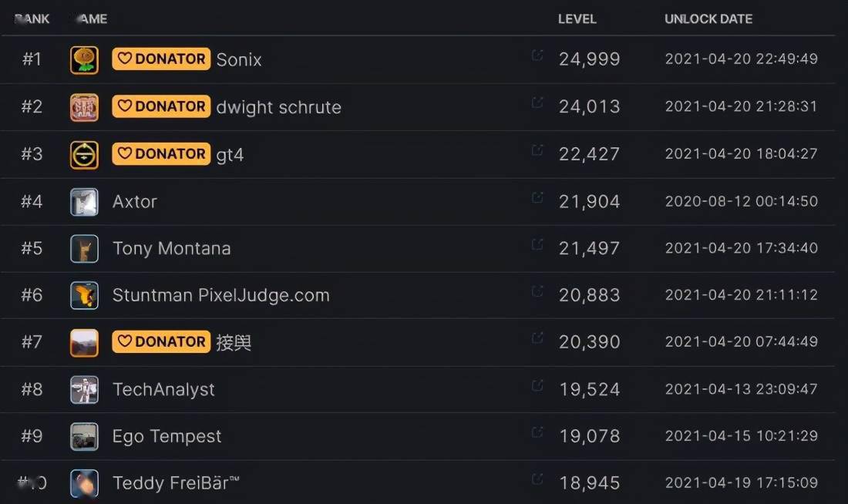Click gt4's yellow circular avatar
The width and height of the screenshot is (848, 504).
(84, 155)
